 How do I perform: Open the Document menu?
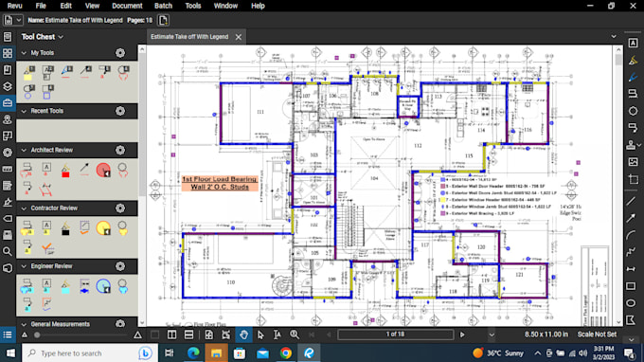127,6
